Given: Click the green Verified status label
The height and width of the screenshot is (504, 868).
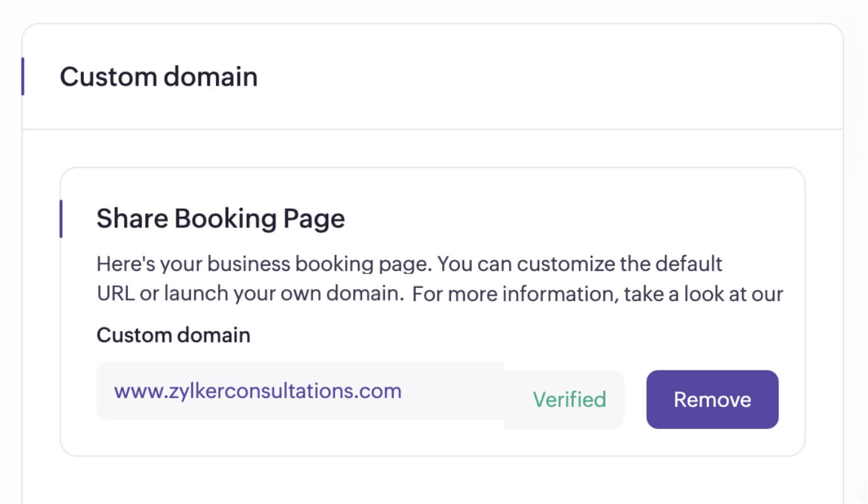Looking at the screenshot, I should (569, 399).
